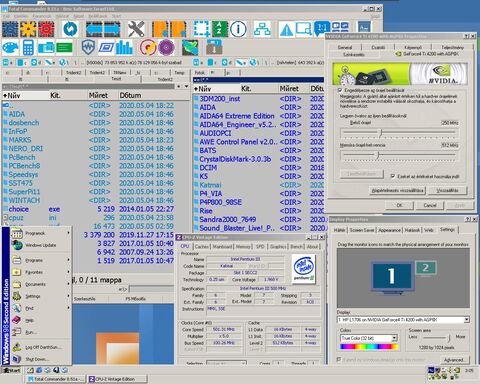
Task: Select monitor 2 in Display Properties
Action: [426, 268]
